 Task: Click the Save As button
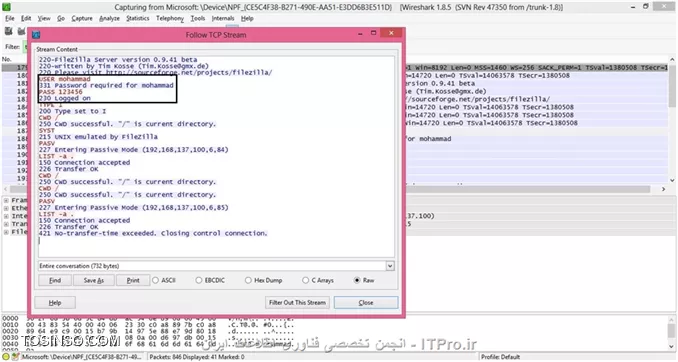94,280
